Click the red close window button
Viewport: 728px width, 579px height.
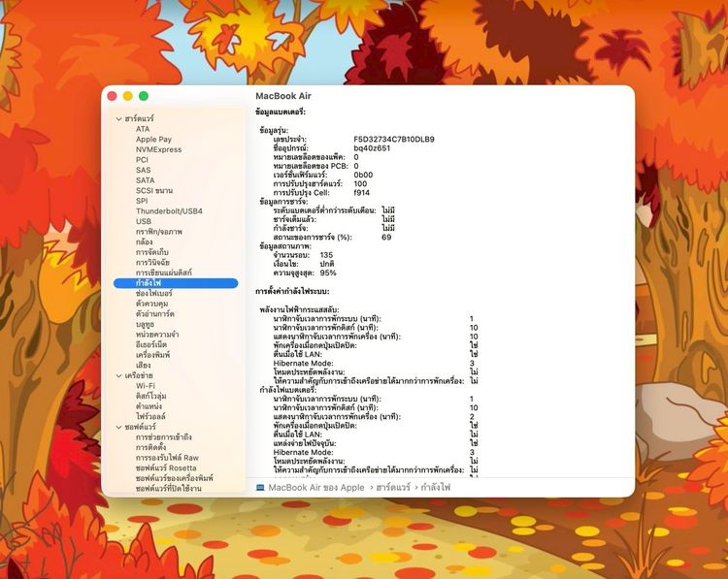click(x=113, y=96)
